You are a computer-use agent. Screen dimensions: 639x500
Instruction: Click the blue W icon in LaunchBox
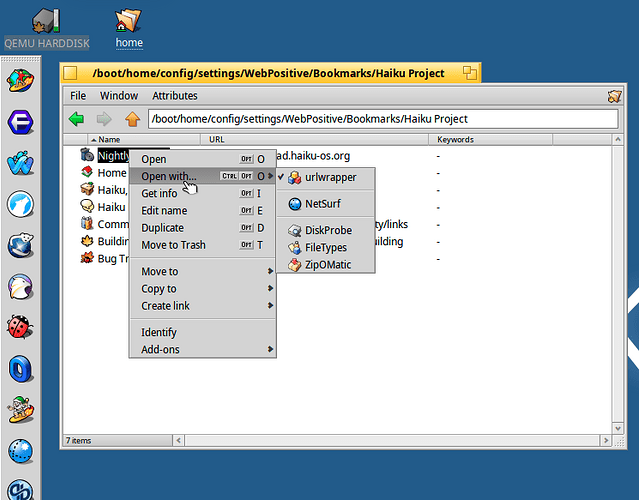pos(20,163)
